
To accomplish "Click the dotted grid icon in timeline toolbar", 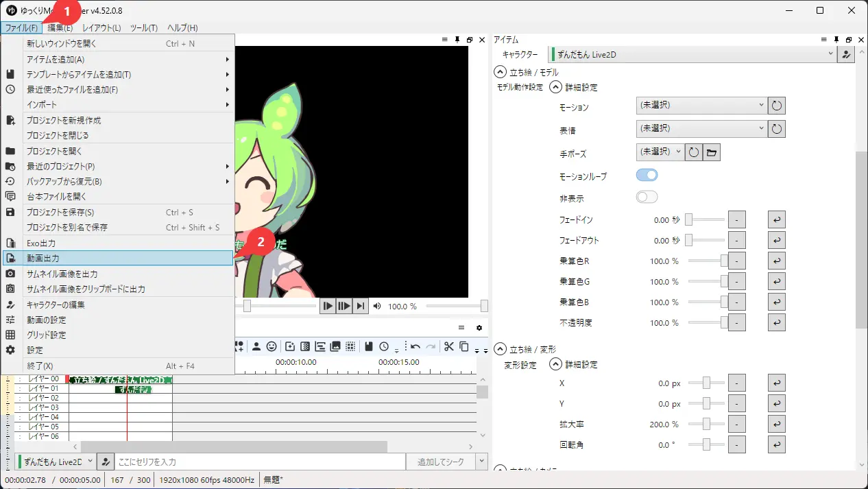I will [350, 346].
